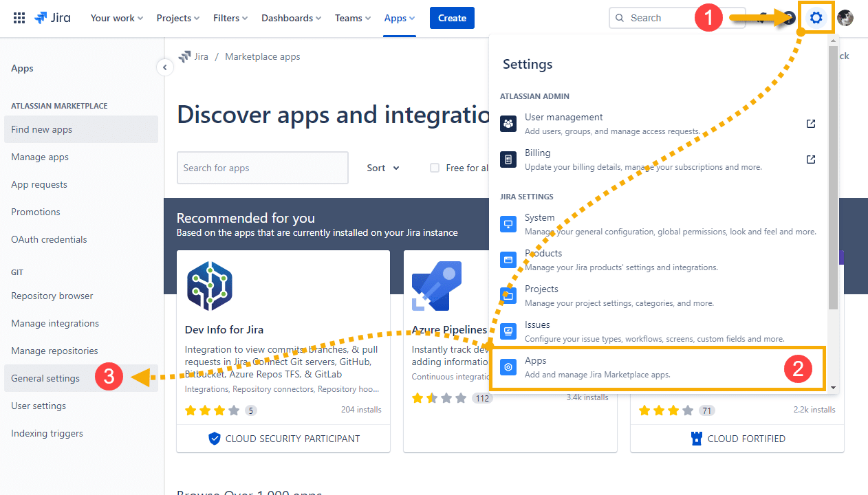
Task: Click the Apps icon in settings menu
Action: tap(508, 367)
